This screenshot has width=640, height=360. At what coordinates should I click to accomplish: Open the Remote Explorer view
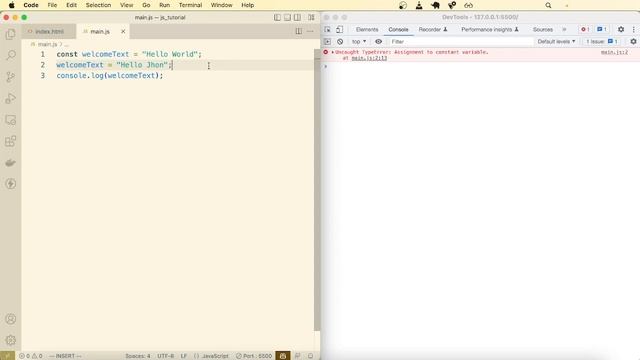(x=11, y=120)
